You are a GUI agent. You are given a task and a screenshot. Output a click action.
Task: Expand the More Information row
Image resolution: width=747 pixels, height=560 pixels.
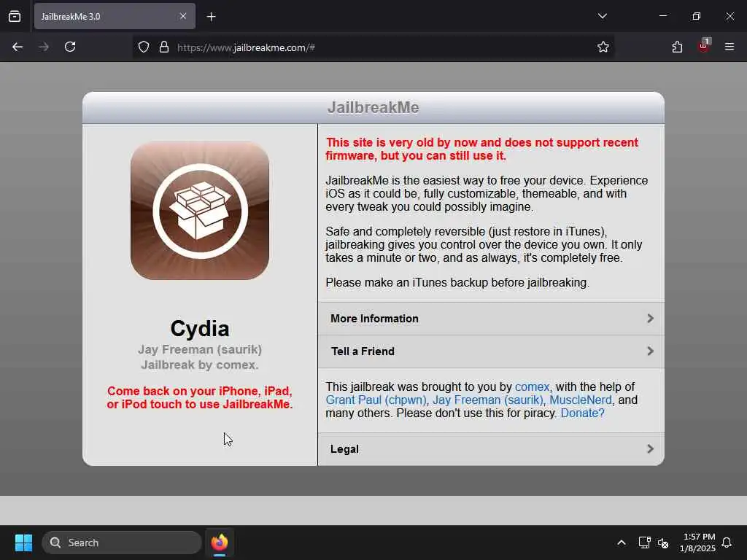(x=491, y=319)
